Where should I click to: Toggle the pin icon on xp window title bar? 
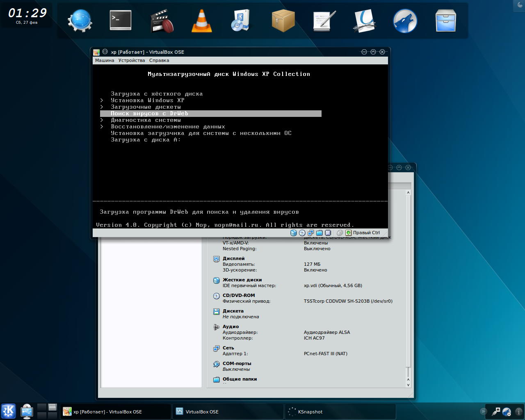pos(105,52)
